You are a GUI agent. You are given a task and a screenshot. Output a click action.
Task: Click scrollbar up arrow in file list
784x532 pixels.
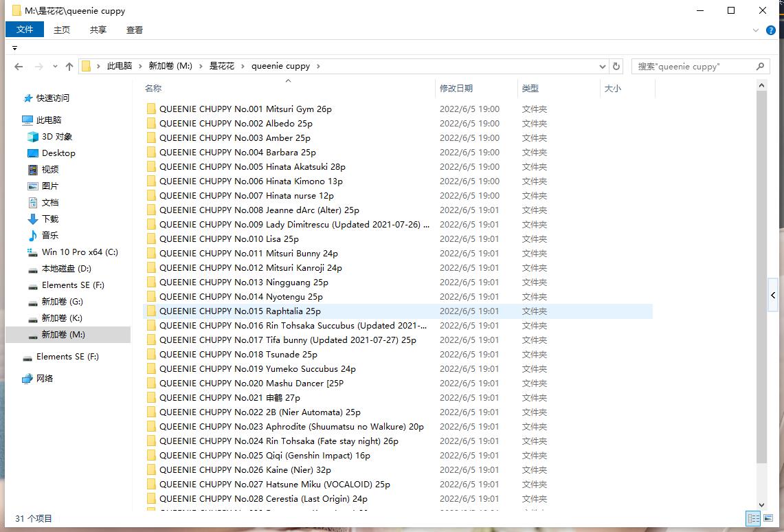[x=761, y=85]
